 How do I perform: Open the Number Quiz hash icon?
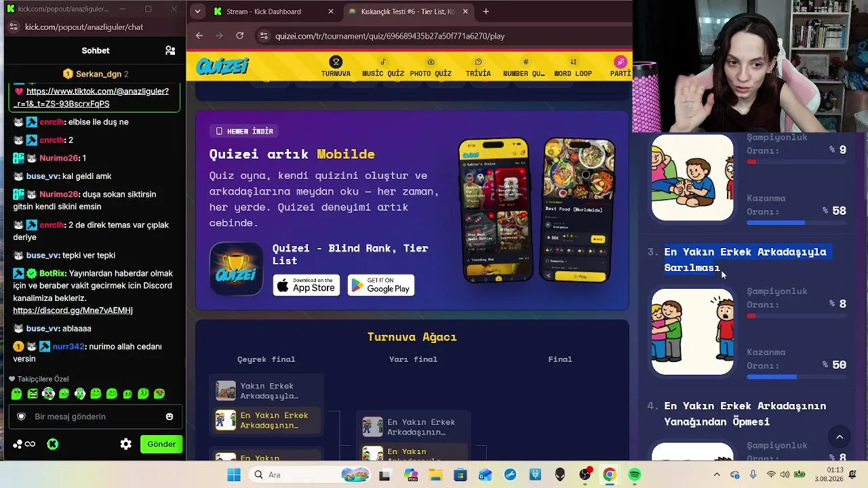526,62
